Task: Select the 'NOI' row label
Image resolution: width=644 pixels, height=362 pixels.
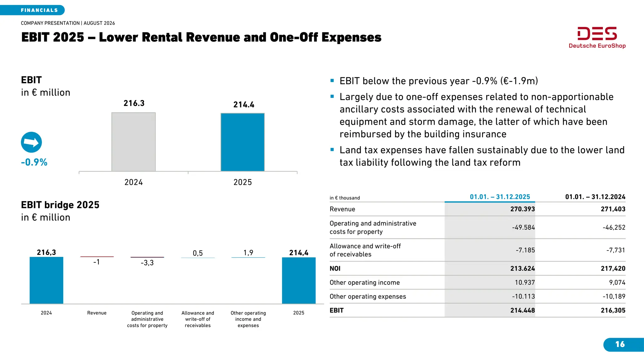Action: click(x=335, y=269)
